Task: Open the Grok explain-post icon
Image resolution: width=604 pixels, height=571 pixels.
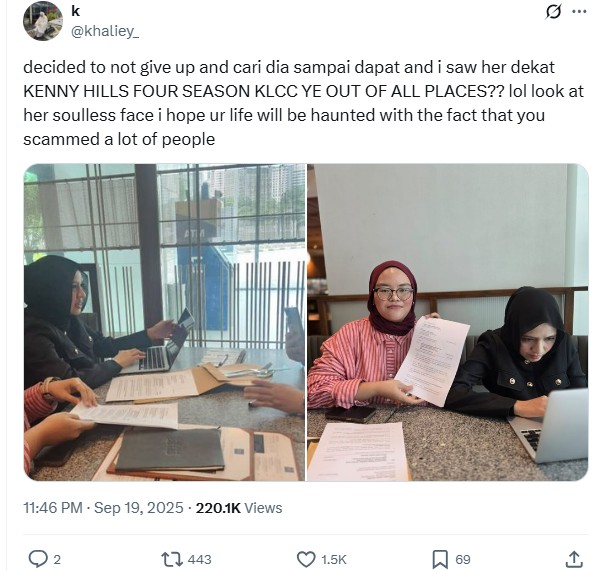Action: 553,12
